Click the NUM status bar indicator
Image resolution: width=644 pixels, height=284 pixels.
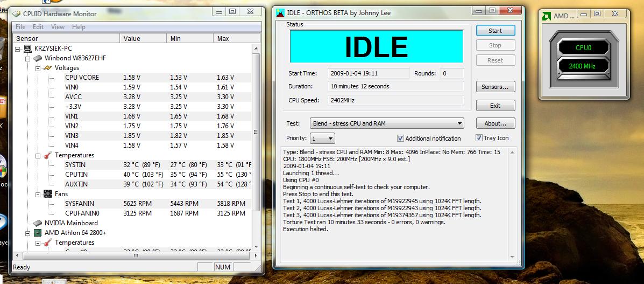click(x=223, y=267)
